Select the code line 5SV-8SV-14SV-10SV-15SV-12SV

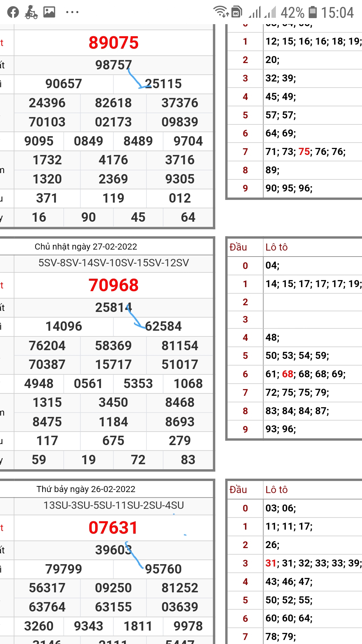pos(114,263)
